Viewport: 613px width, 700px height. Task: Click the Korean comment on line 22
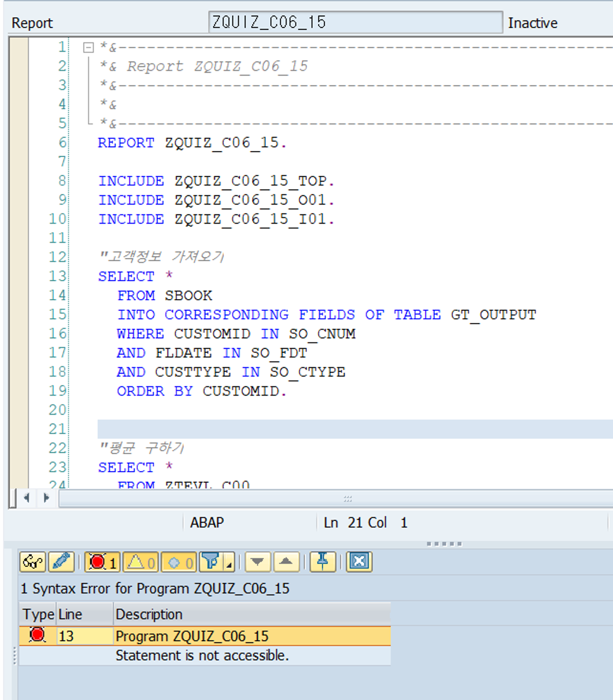coord(142,448)
